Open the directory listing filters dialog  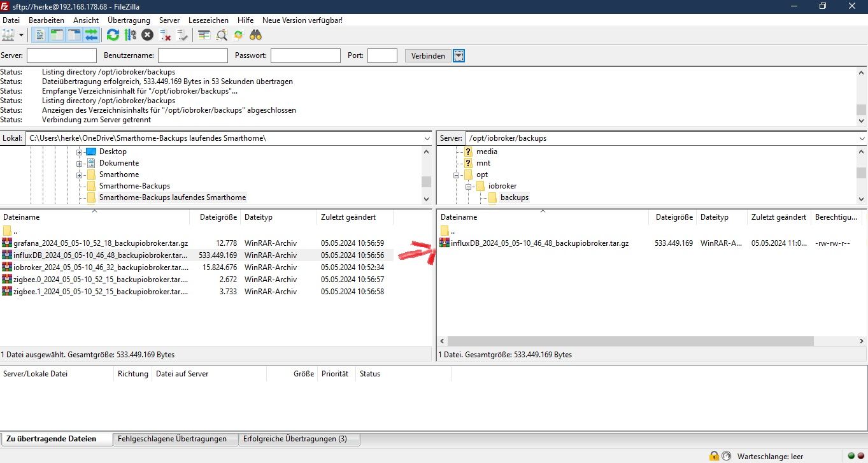(204, 35)
